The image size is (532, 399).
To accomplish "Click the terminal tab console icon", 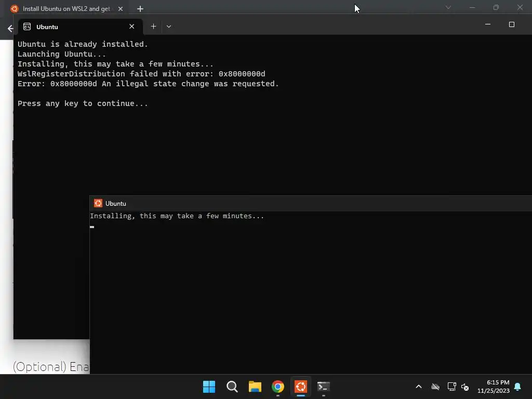I will coord(27,26).
